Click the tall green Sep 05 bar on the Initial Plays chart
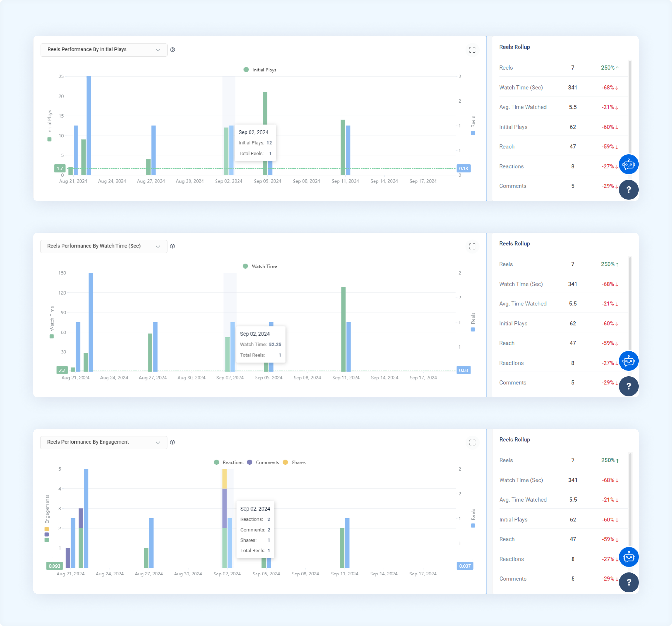 (265, 108)
